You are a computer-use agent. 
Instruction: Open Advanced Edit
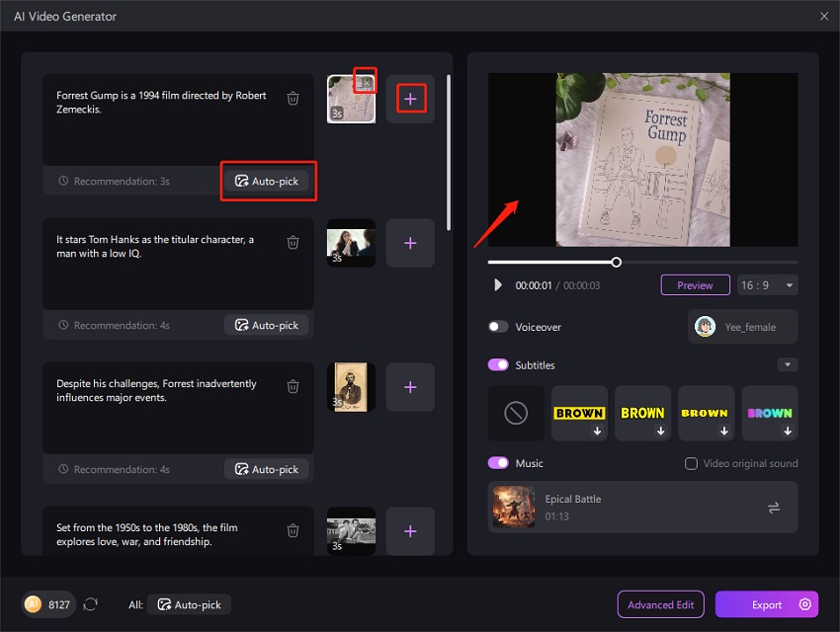tap(660, 604)
